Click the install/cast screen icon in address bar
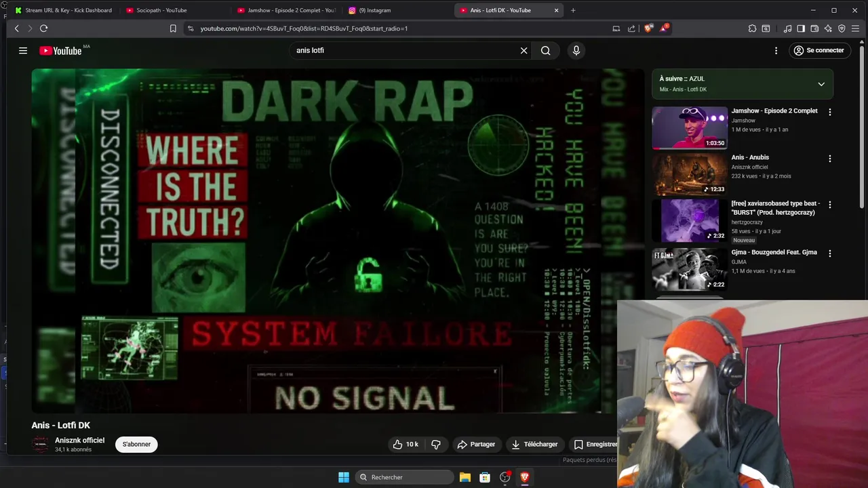This screenshot has width=868, height=488. (616, 28)
